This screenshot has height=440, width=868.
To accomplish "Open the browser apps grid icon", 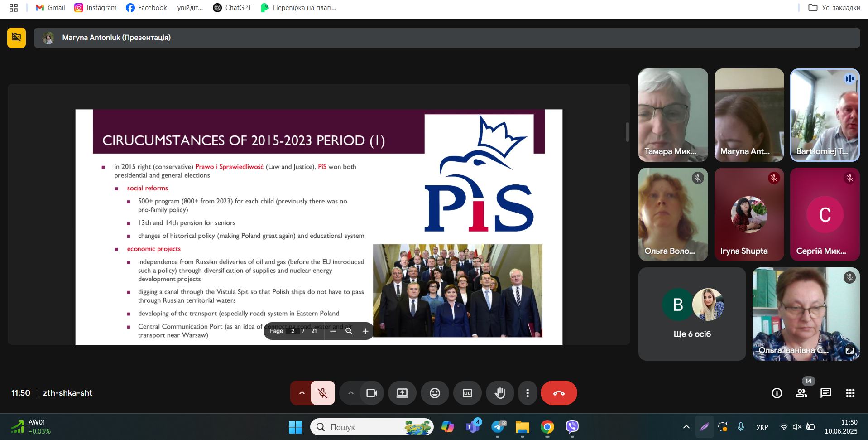I will (14, 8).
